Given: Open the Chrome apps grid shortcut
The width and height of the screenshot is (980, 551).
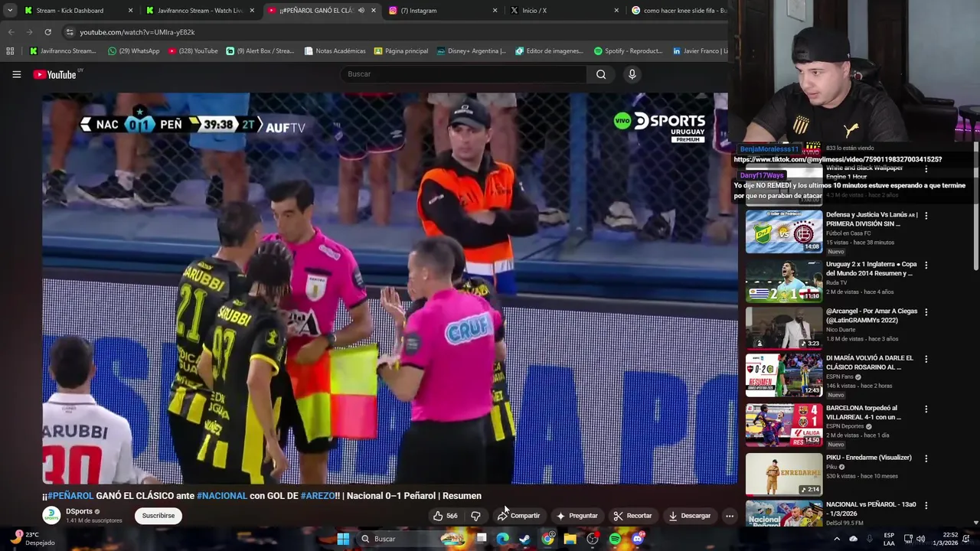Looking at the screenshot, I should 10,51.
